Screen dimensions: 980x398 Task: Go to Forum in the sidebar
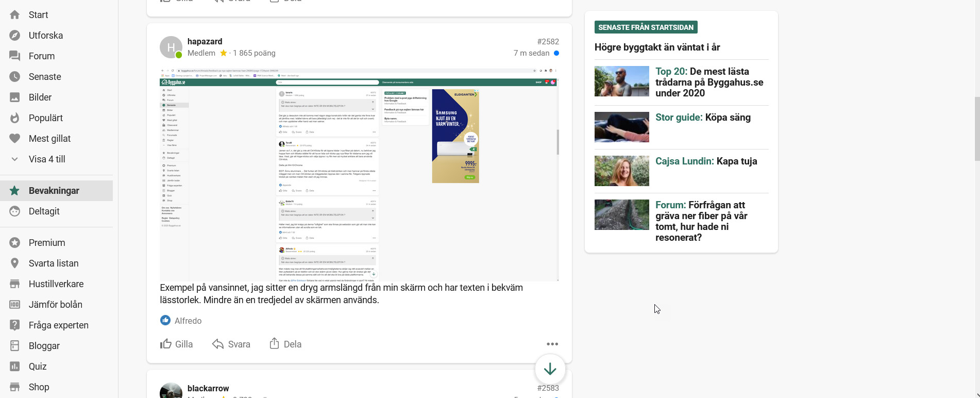click(41, 56)
